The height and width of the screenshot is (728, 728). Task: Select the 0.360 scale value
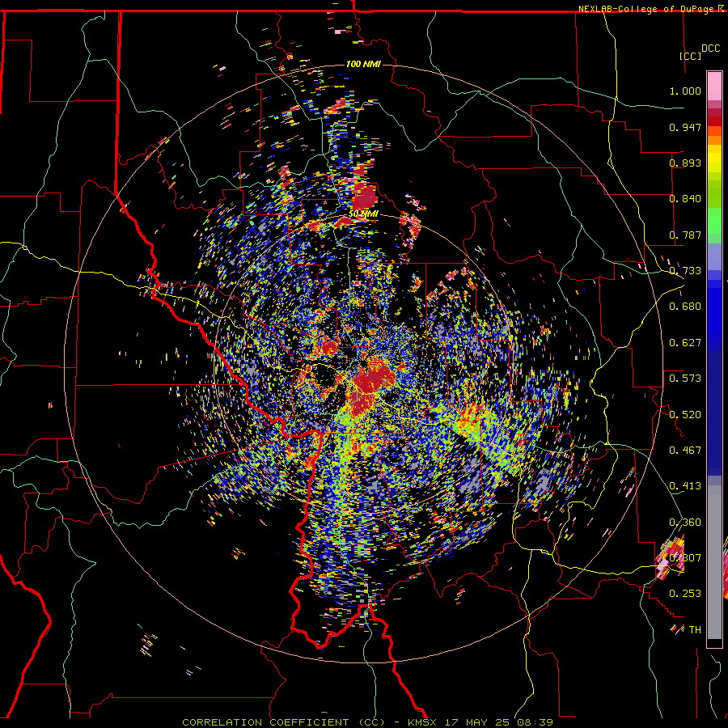(x=685, y=523)
